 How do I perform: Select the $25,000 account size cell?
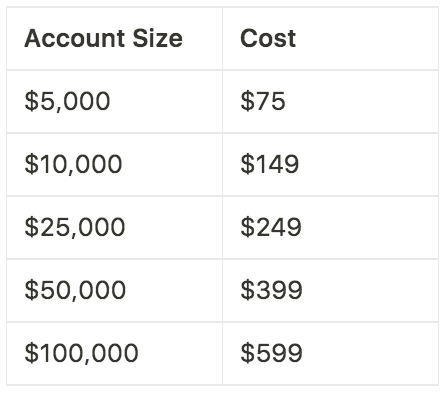[x=114, y=228]
